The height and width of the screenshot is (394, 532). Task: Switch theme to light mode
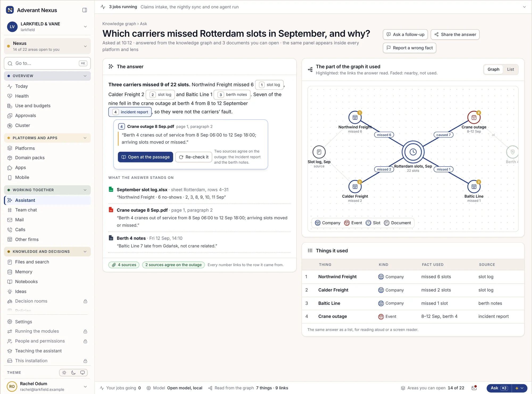point(64,373)
